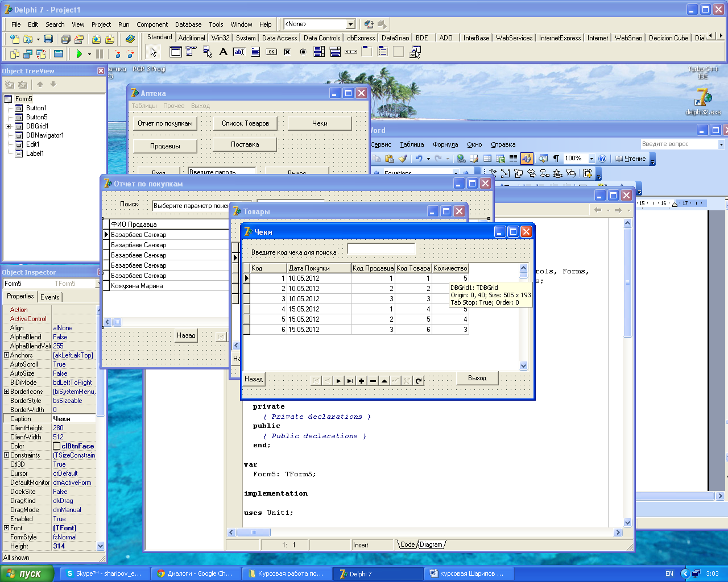728x582 pixels.
Task: Click 'Поставка' button in Аптека form
Action: click(x=245, y=144)
